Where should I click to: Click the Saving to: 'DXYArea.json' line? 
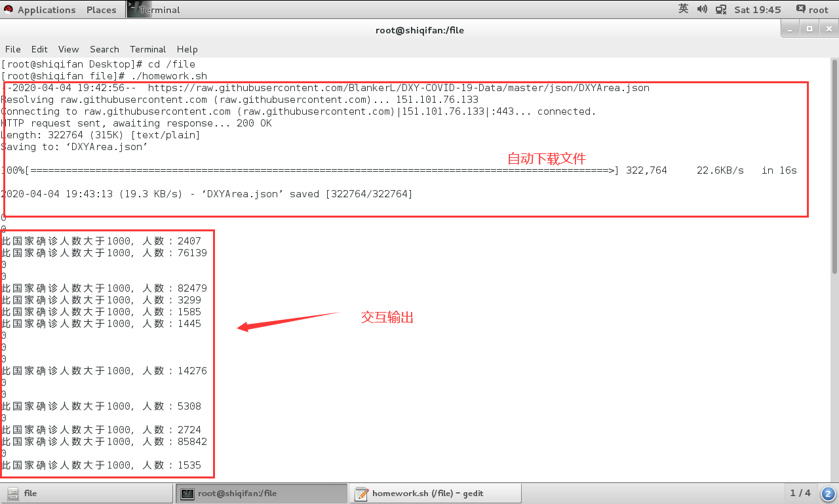click(x=75, y=147)
